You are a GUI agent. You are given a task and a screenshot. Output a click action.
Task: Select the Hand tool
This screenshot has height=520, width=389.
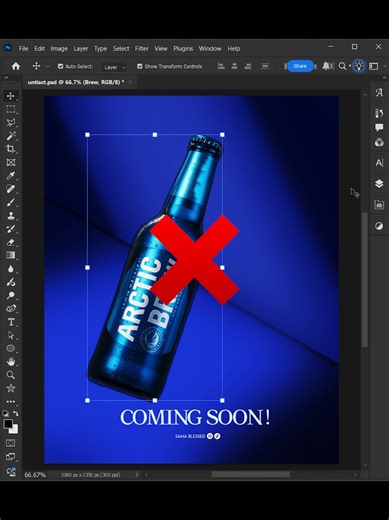[x=11, y=362]
